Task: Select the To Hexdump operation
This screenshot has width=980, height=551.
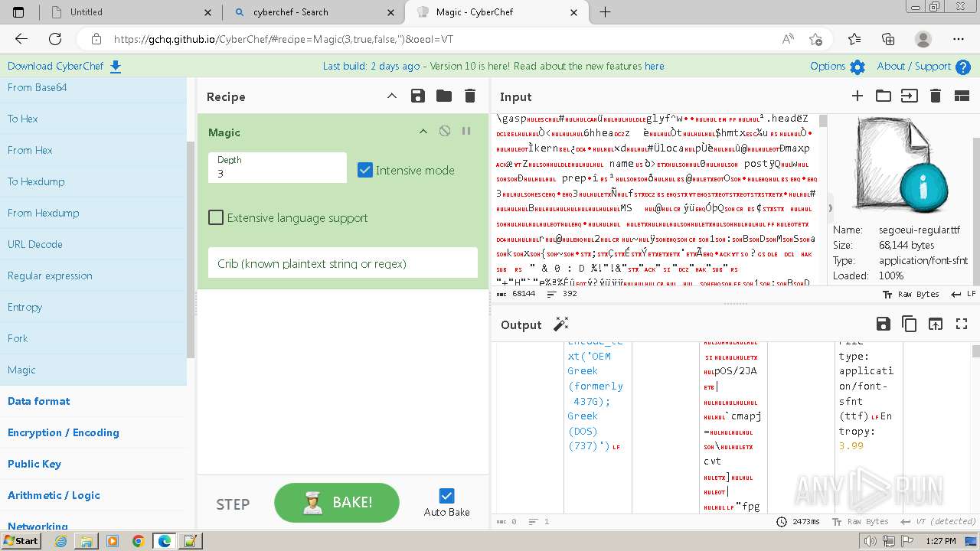Action: point(93,181)
